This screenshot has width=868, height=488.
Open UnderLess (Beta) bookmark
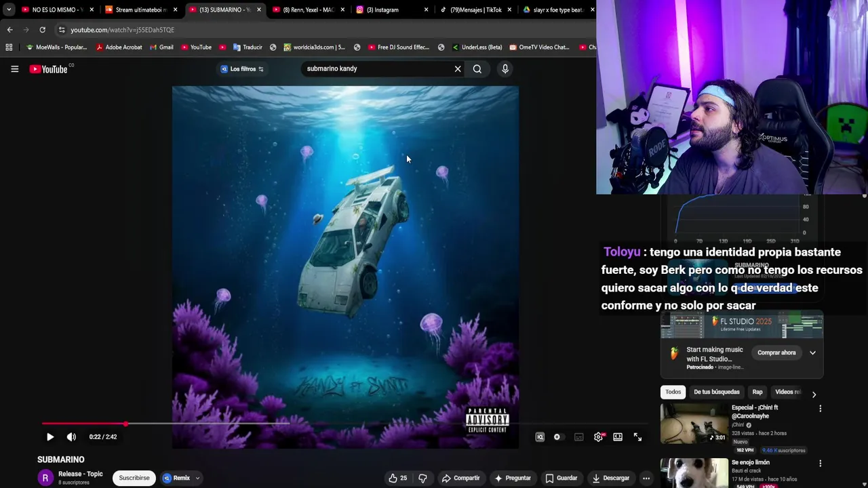pos(477,47)
